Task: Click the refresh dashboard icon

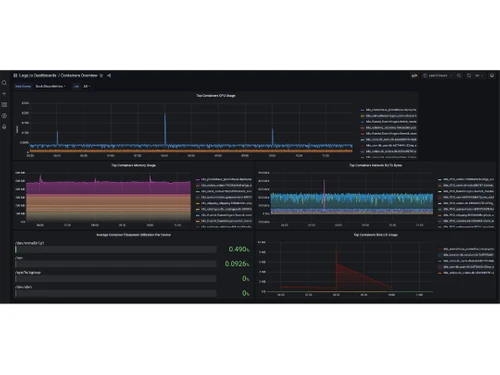Action: point(469,76)
